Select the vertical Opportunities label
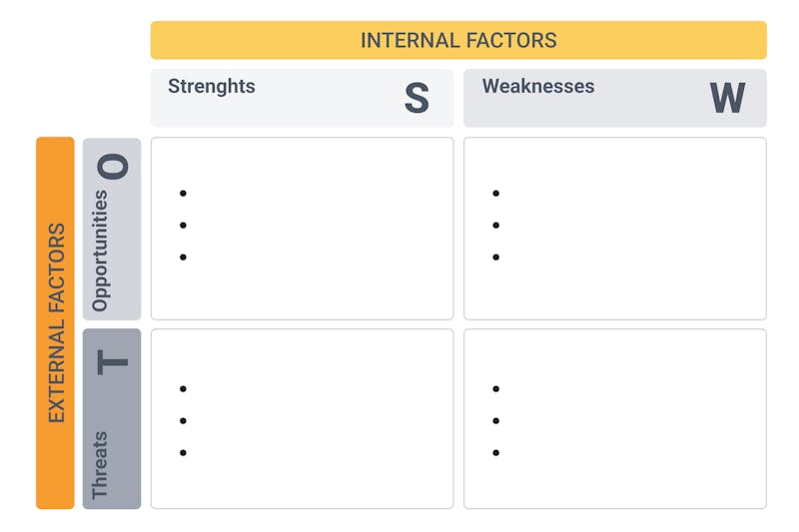This screenshot has width=799, height=532. [x=100, y=252]
